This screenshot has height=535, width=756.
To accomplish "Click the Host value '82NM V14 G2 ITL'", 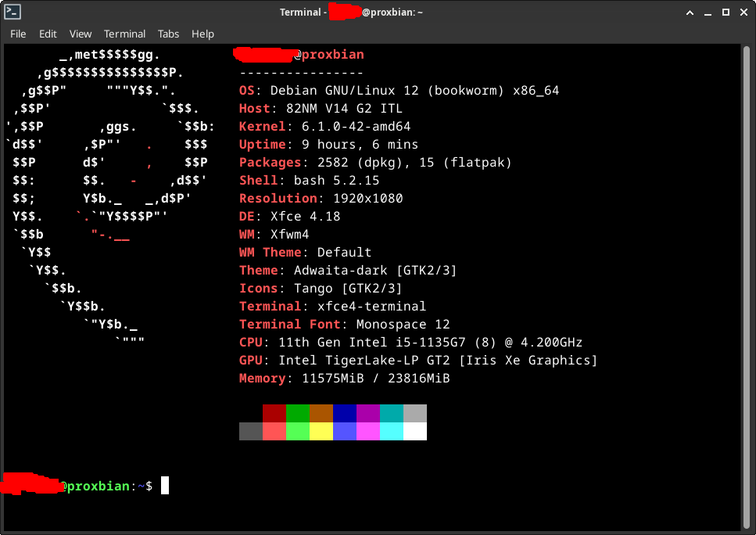I will coord(344,109).
